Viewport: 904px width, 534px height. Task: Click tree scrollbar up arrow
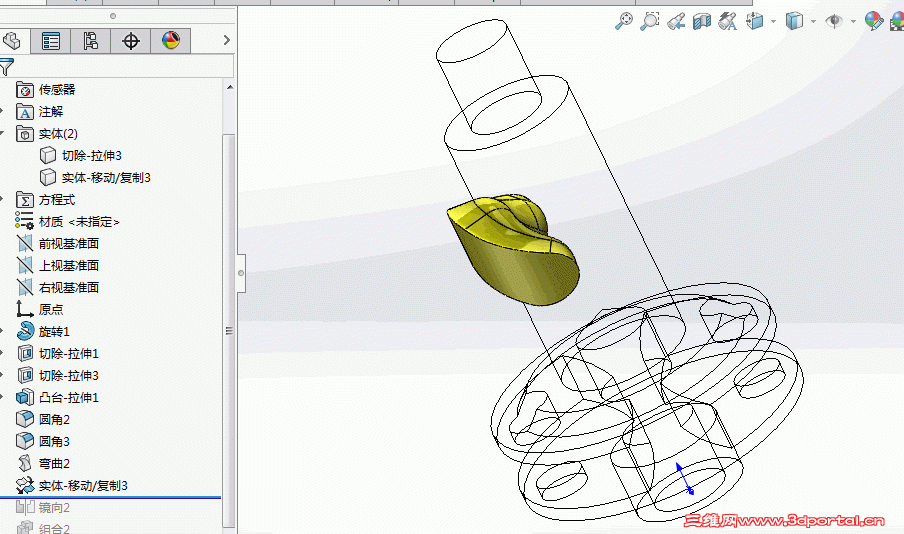click(229, 88)
